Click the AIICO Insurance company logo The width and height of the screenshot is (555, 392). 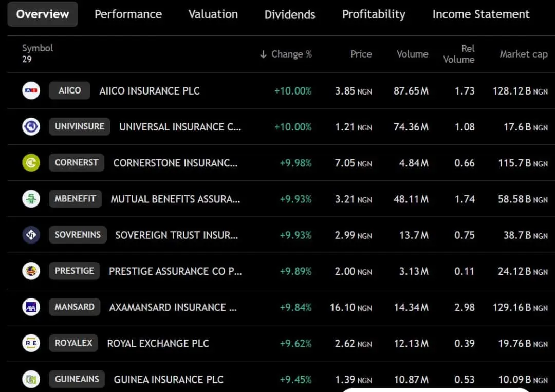(31, 90)
